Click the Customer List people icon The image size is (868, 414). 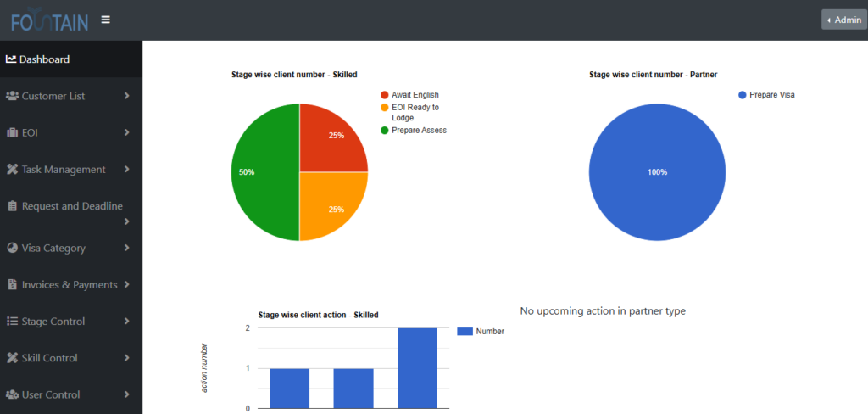coord(12,96)
